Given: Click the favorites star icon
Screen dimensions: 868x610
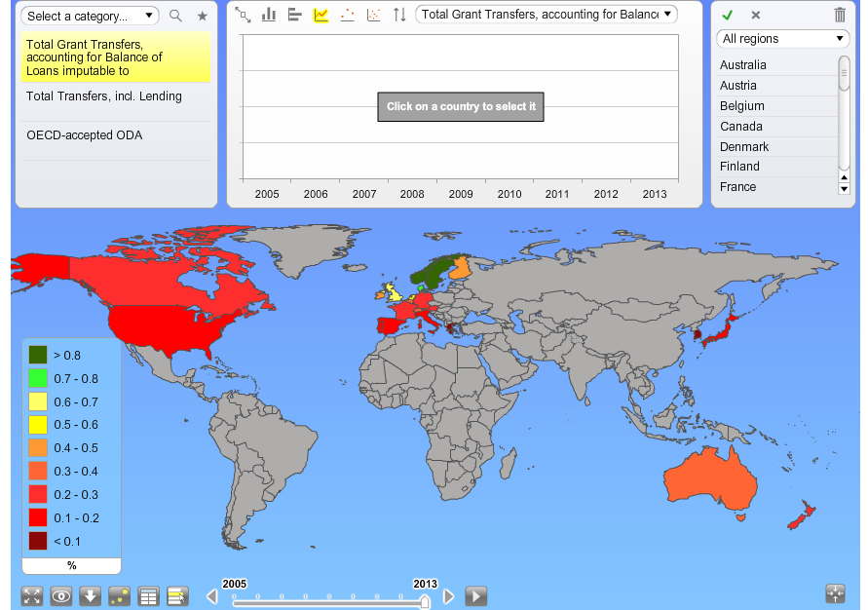Looking at the screenshot, I should [202, 16].
